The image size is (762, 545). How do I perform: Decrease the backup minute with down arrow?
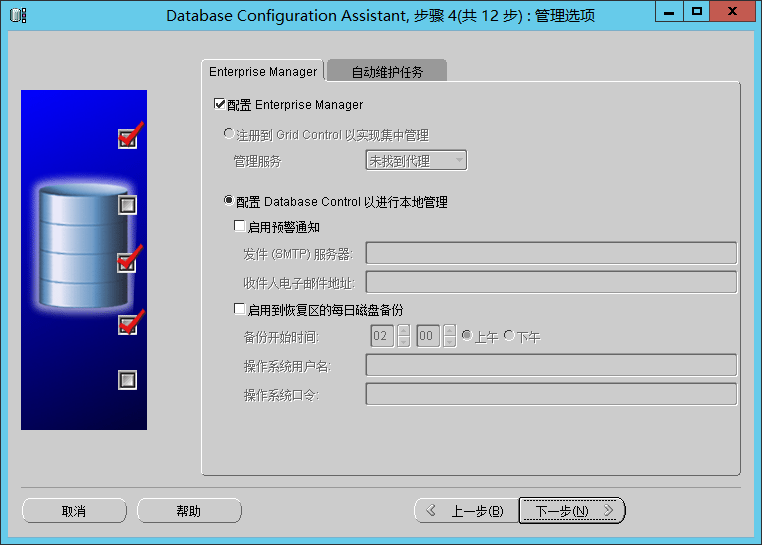pyautogui.click(x=450, y=341)
